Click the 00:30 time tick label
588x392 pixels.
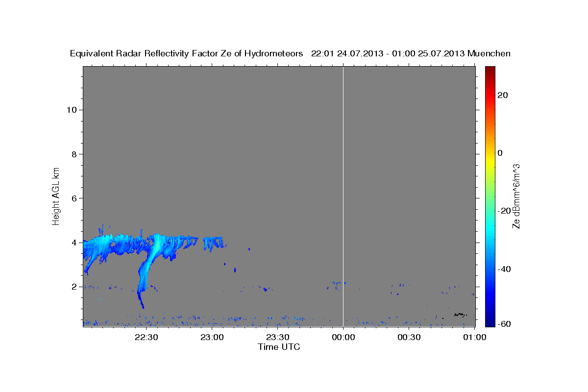409,337
